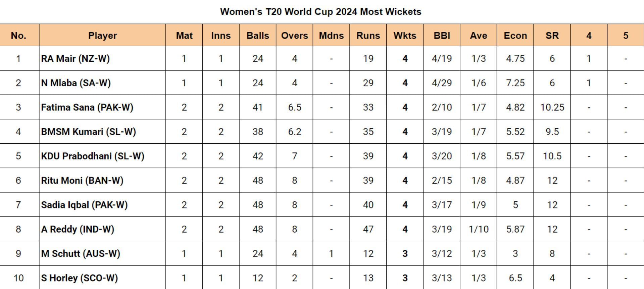Select Sadia Iqbal (PAK-W) row name
The image size is (644, 289).
click(x=84, y=205)
